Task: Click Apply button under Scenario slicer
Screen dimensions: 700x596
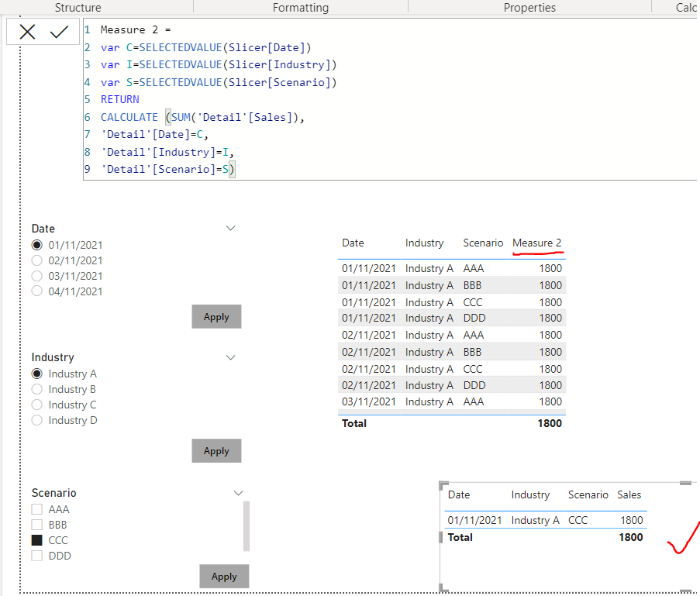Action: [x=224, y=577]
